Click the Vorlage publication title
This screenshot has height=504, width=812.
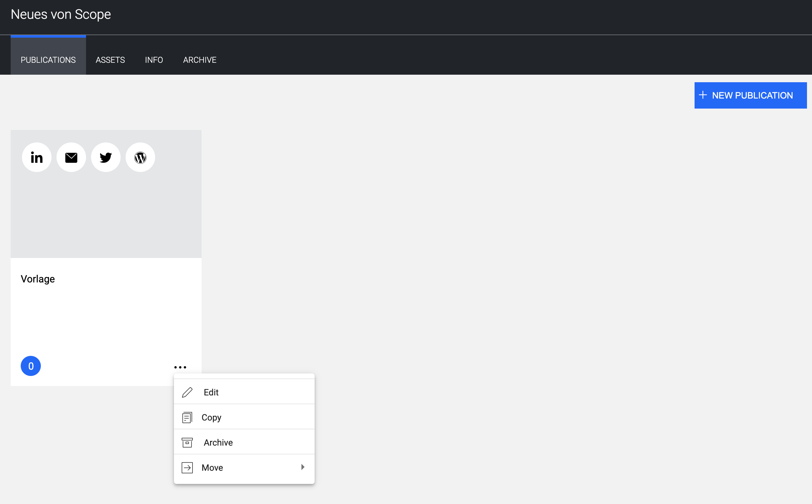click(38, 279)
